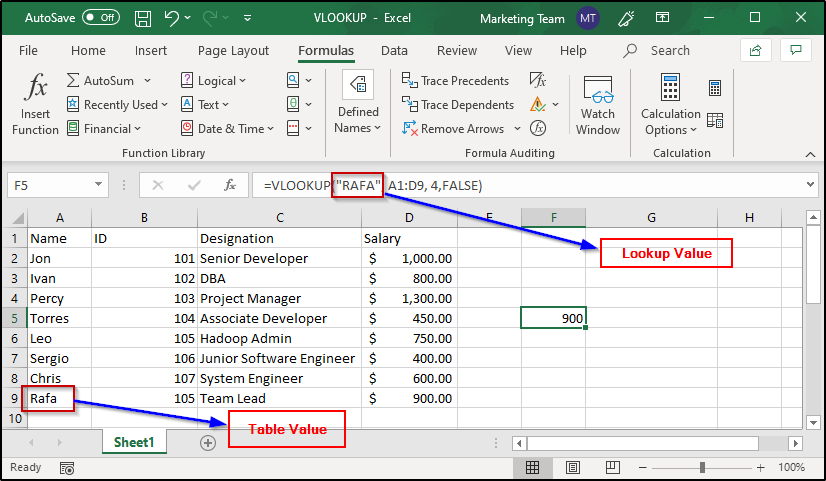Viewport: 826px width, 481px height.
Task: Click the Calculation Options calculator icon
Action: [670, 87]
